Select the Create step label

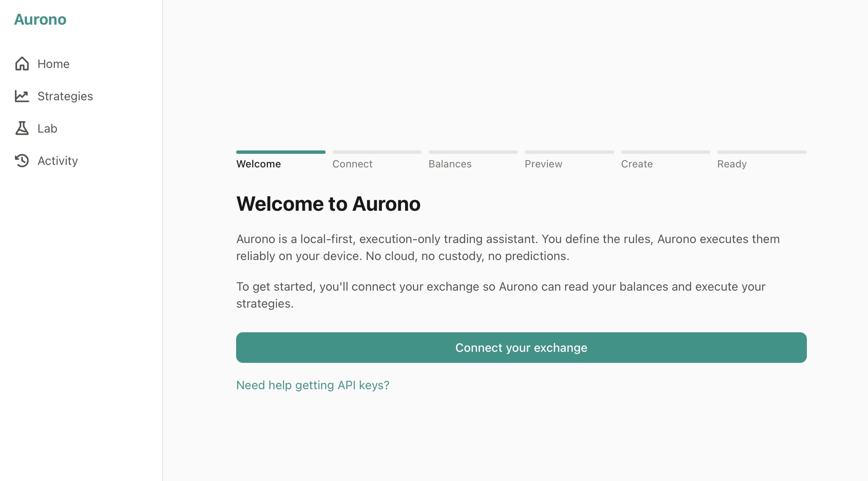[x=637, y=164]
